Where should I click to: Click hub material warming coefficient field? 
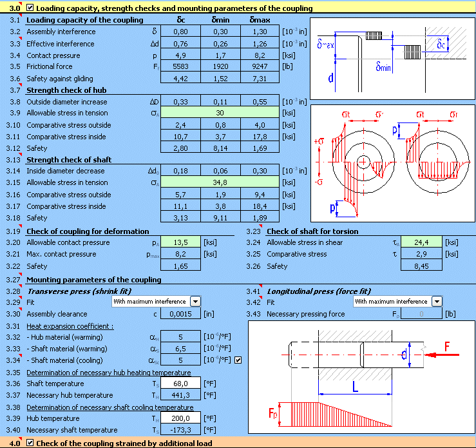(x=180, y=337)
